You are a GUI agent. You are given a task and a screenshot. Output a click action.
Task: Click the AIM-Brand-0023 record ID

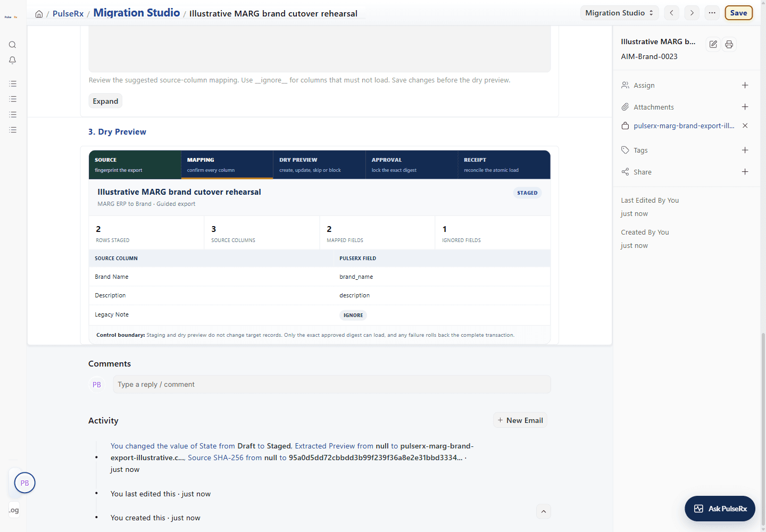point(649,56)
